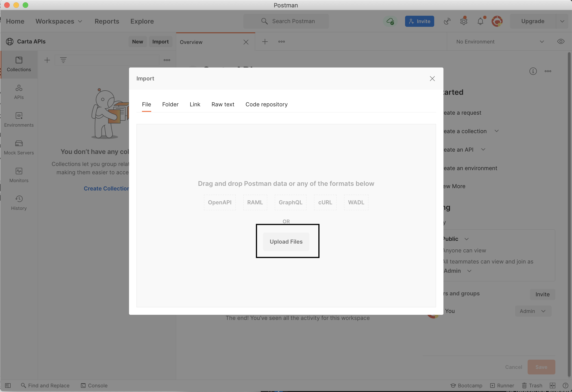Switch to the Raw text tab
Image resolution: width=572 pixels, height=392 pixels.
[x=223, y=104]
